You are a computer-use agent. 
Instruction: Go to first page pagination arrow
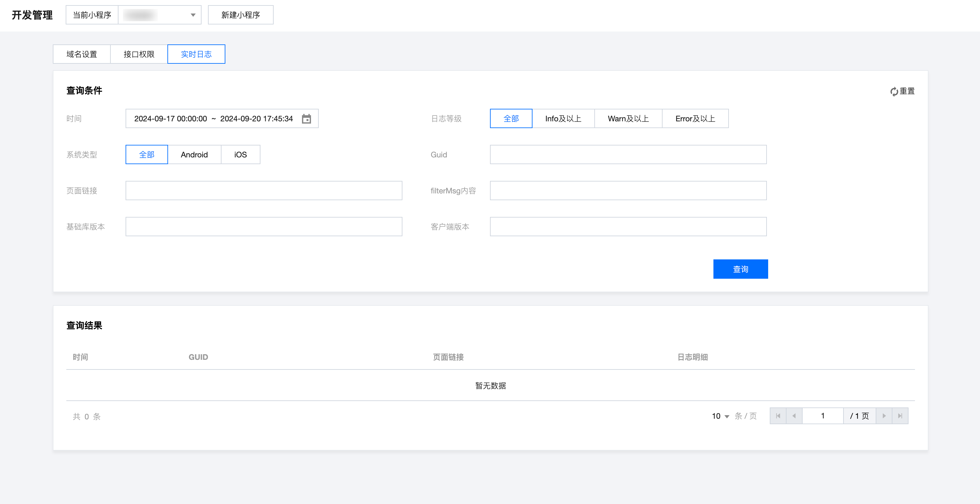pyautogui.click(x=778, y=416)
